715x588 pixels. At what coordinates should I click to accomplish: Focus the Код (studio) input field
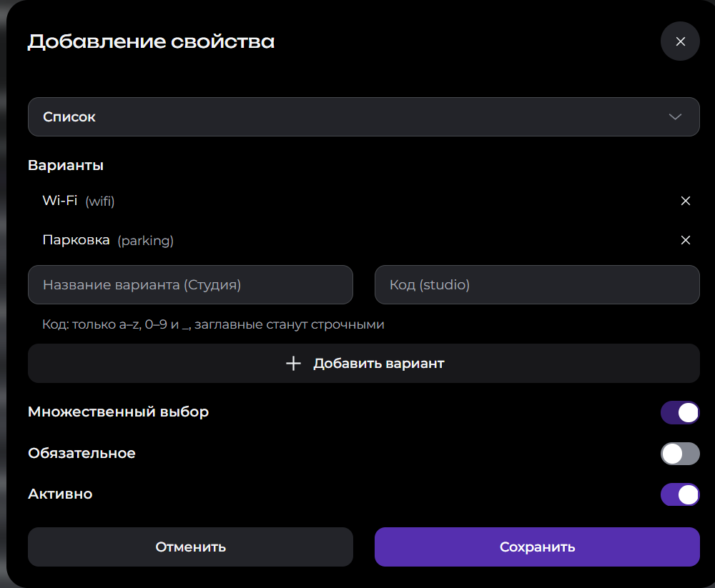(537, 285)
